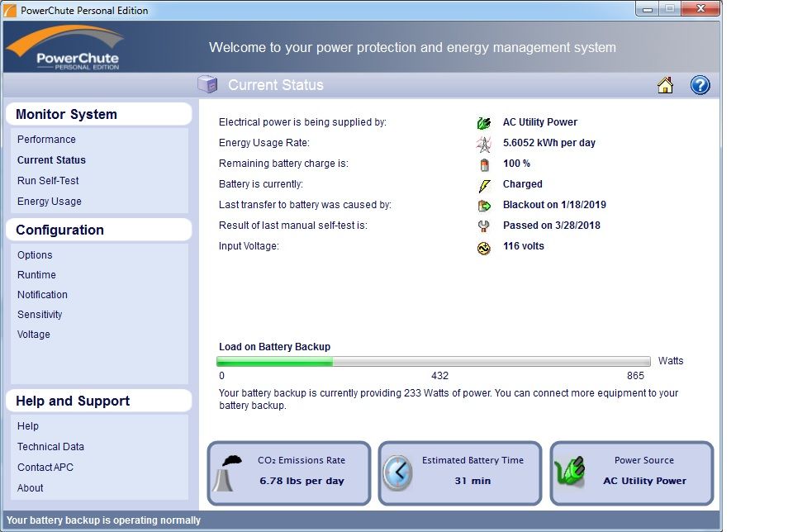
Task: Click the 'Energy Usage Rate:' label
Action: tap(264, 143)
